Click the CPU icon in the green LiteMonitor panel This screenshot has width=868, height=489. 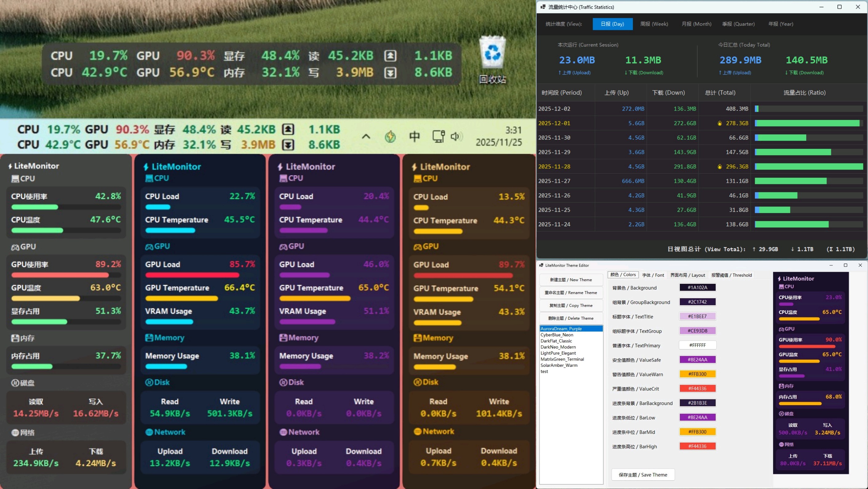click(x=15, y=179)
